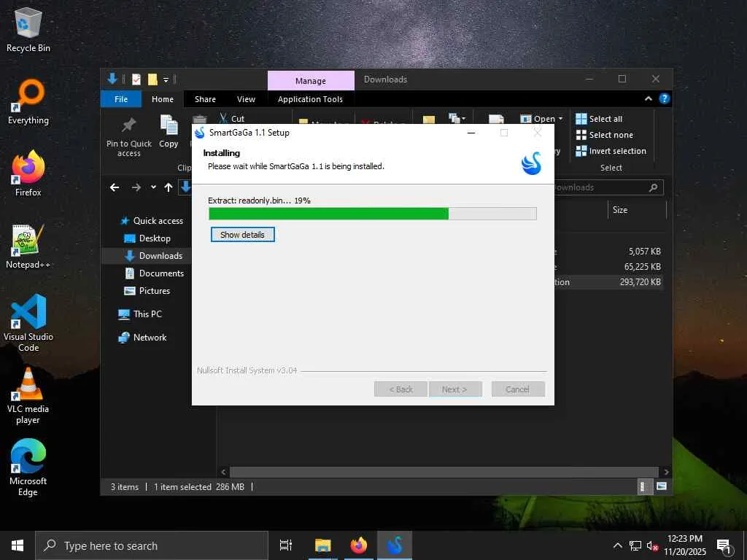Image resolution: width=747 pixels, height=560 pixels.
Task: Open Customize Quick Access Toolbar dropdown
Action: pos(166,80)
